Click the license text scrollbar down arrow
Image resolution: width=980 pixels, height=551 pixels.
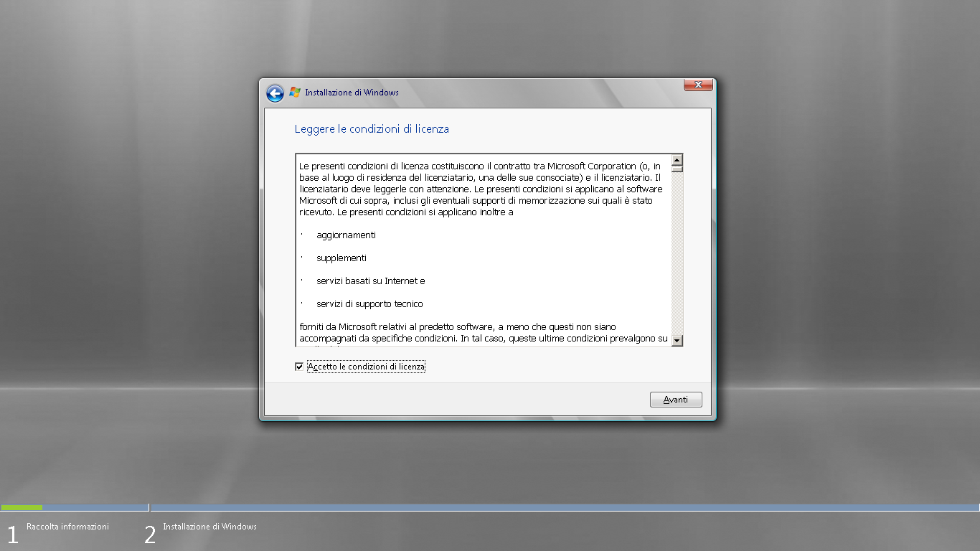677,340
